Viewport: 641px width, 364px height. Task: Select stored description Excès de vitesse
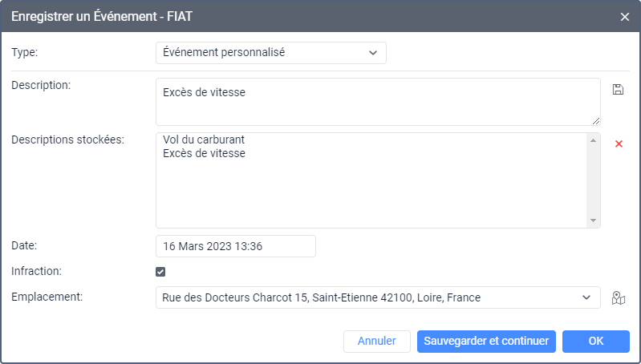pyautogui.click(x=204, y=153)
